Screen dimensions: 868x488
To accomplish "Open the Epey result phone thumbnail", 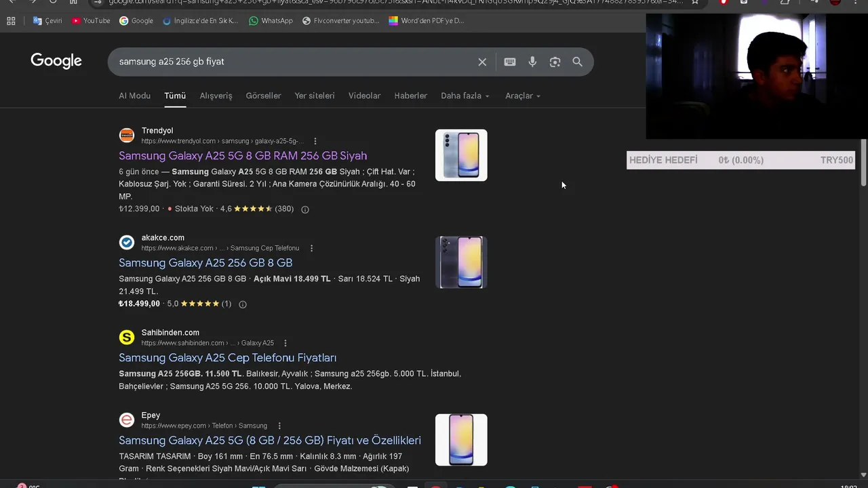I will coord(461,440).
